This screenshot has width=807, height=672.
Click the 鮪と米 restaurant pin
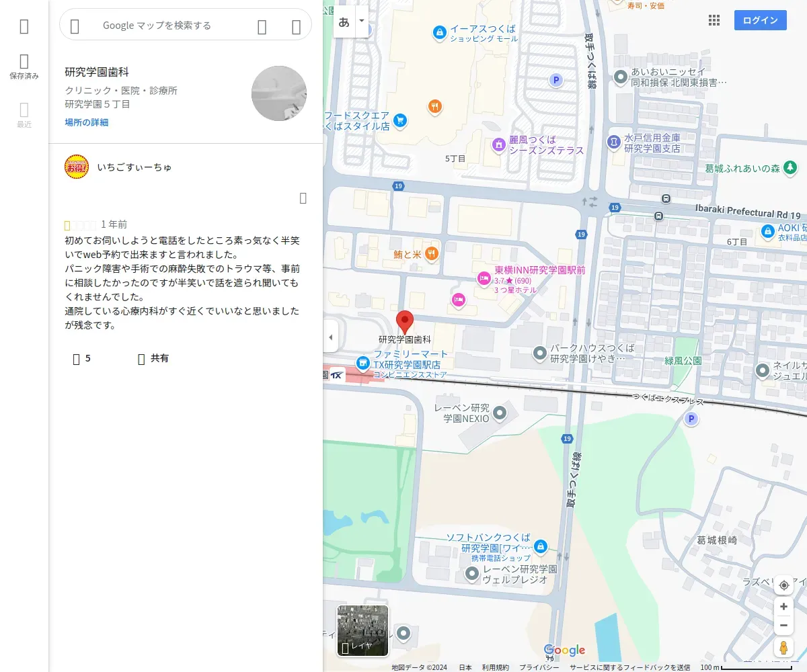(x=432, y=253)
